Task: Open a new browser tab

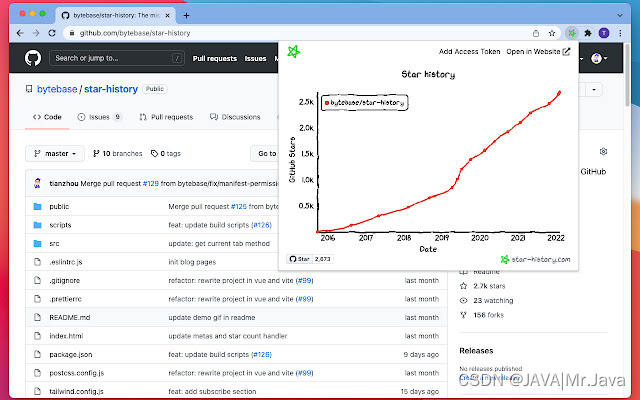Action: (186, 16)
